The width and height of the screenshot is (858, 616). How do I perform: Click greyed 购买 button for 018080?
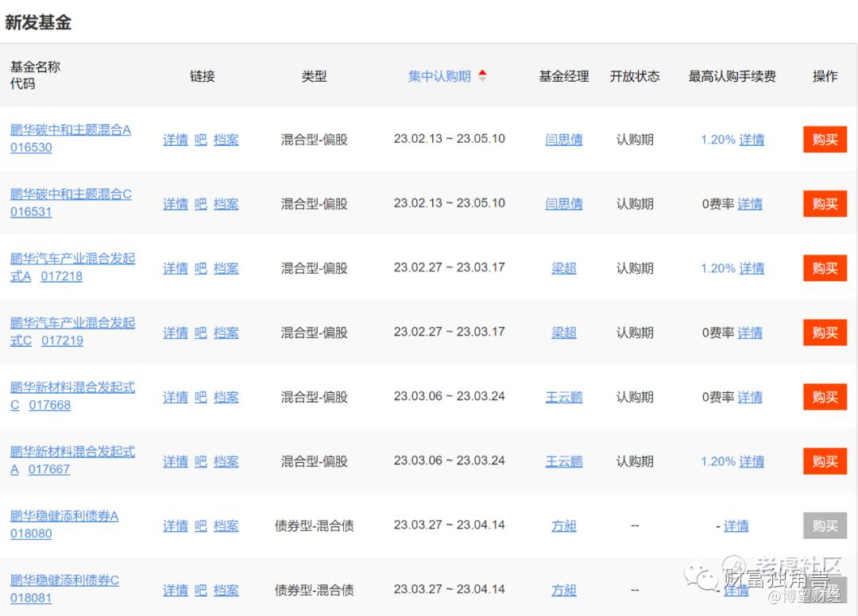(825, 526)
